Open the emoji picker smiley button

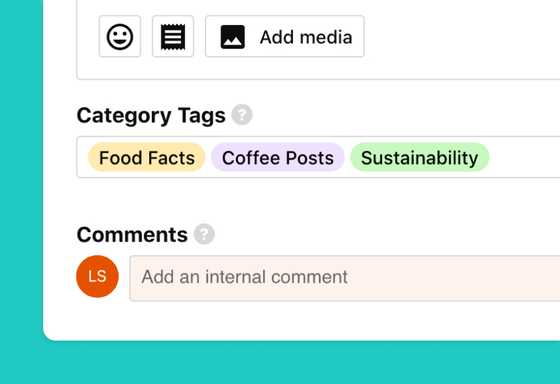click(x=120, y=36)
